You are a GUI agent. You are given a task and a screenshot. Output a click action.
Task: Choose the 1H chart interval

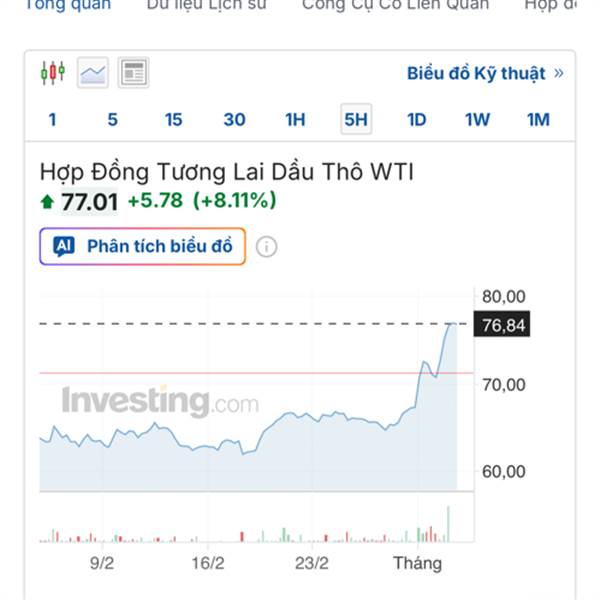pyautogui.click(x=295, y=120)
